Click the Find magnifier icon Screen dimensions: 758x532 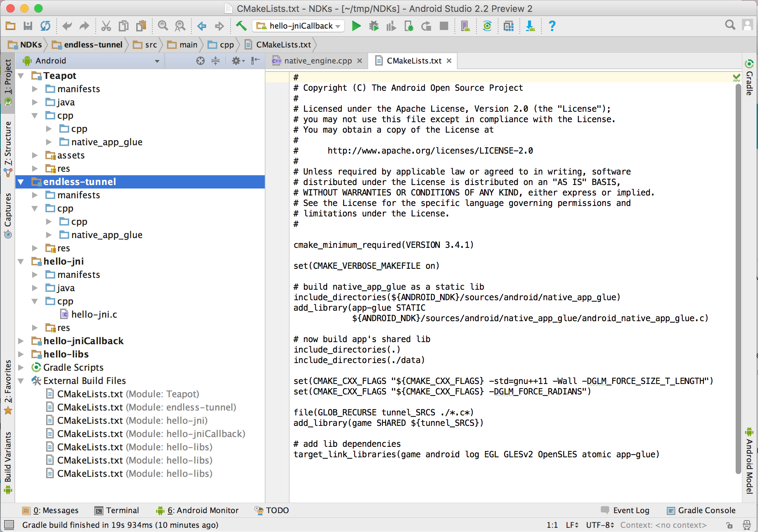163,26
